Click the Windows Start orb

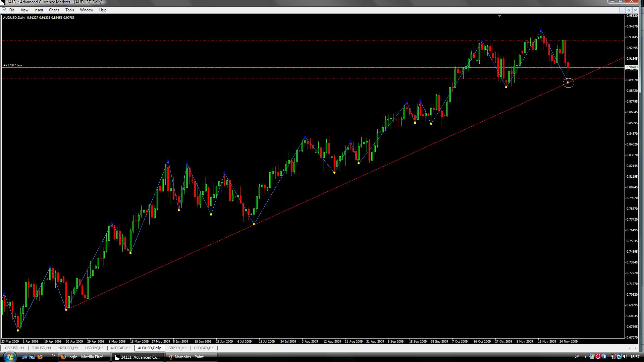pos(9,357)
